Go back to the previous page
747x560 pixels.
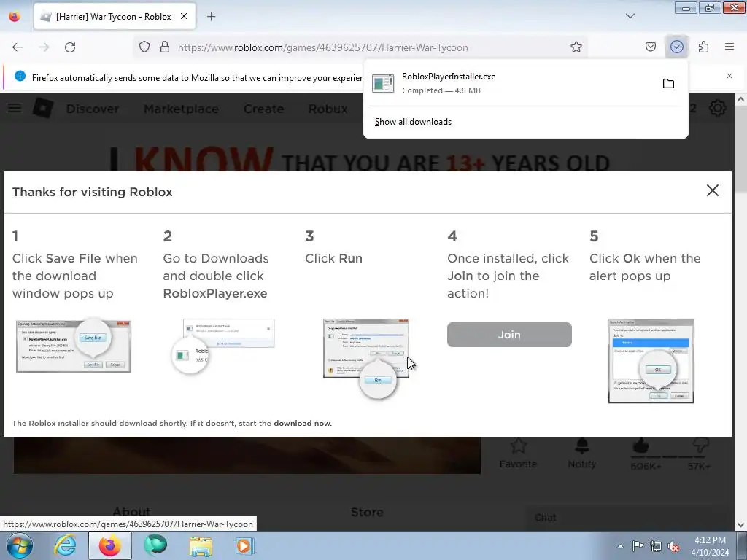18,47
